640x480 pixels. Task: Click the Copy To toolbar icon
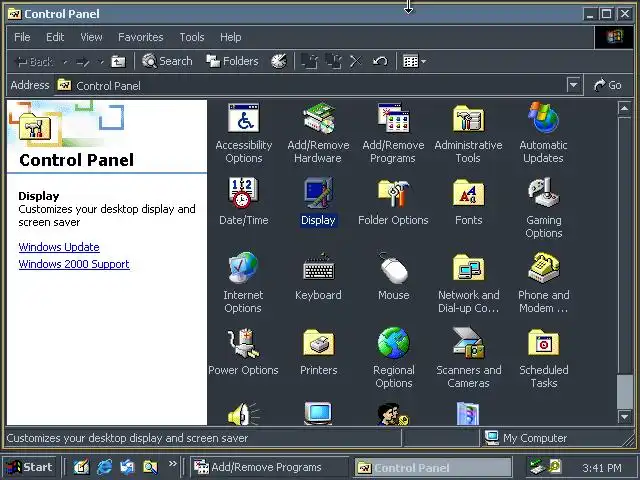333,61
